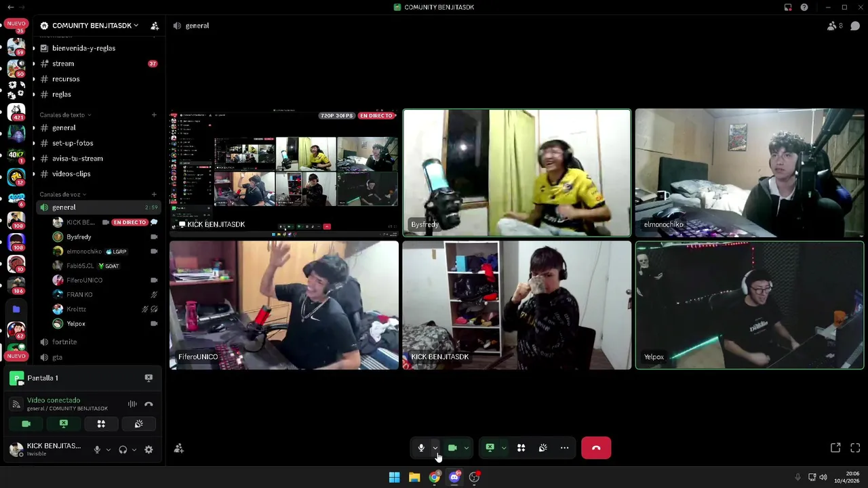Stop screen sharing in the call control bar
This screenshot has width=868, height=488.
click(x=490, y=448)
